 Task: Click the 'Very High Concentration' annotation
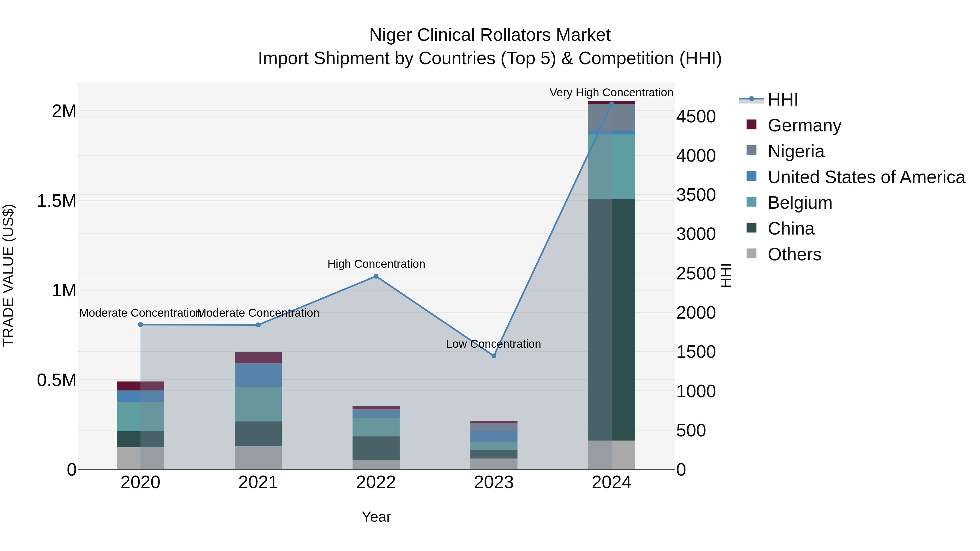point(611,93)
